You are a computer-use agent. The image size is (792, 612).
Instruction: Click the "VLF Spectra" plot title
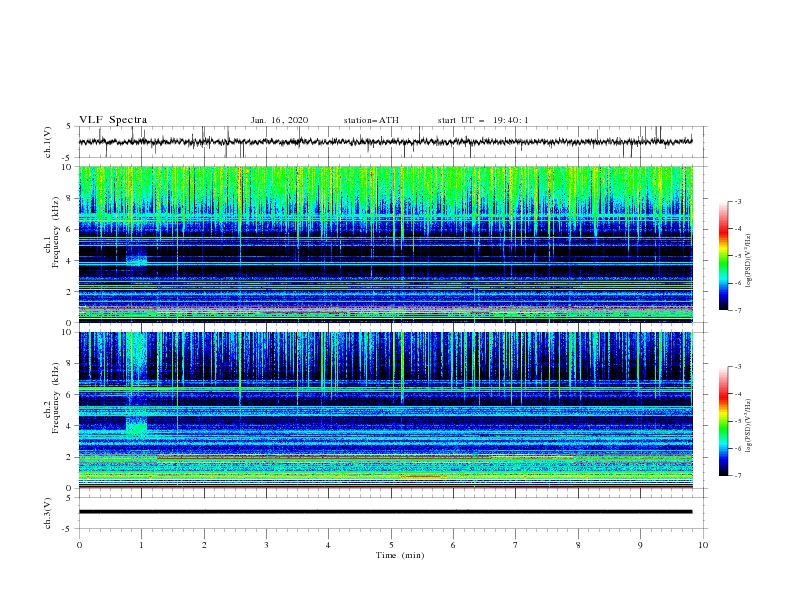pyautogui.click(x=113, y=120)
